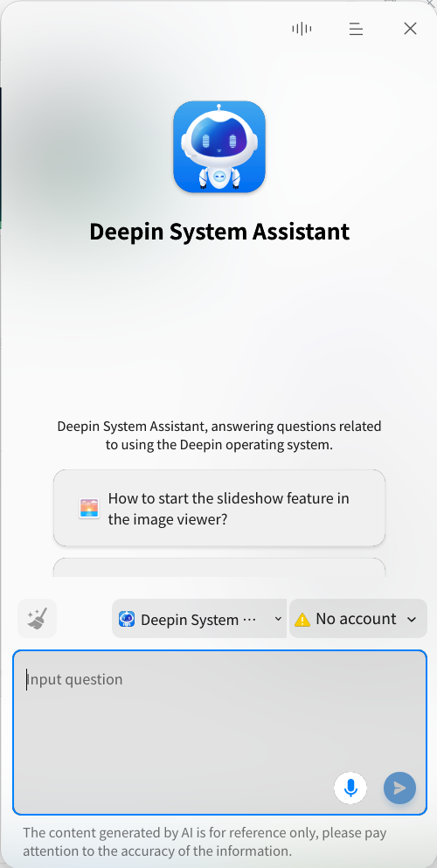This screenshot has height=868, width=437.
Task: Expand assistant selector chevron arrow
Action: click(x=278, y=619)
